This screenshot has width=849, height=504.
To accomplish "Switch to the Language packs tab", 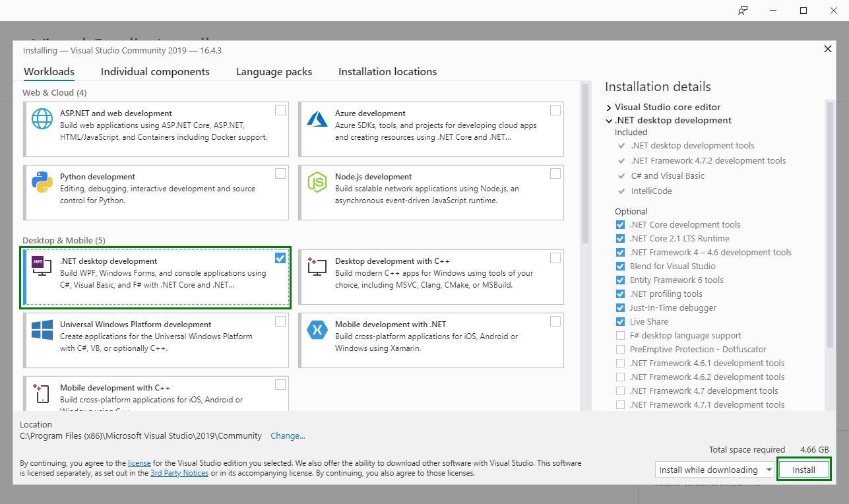I will pos(274,72).
